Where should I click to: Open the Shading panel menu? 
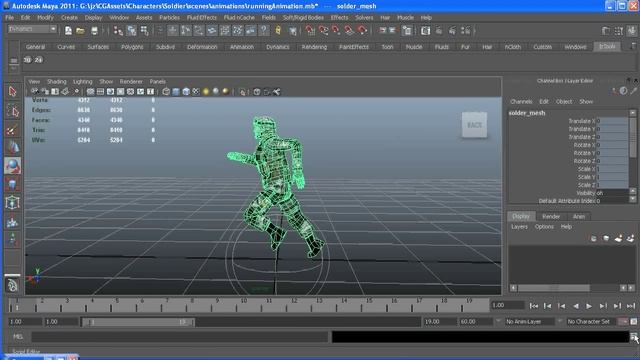56,82
